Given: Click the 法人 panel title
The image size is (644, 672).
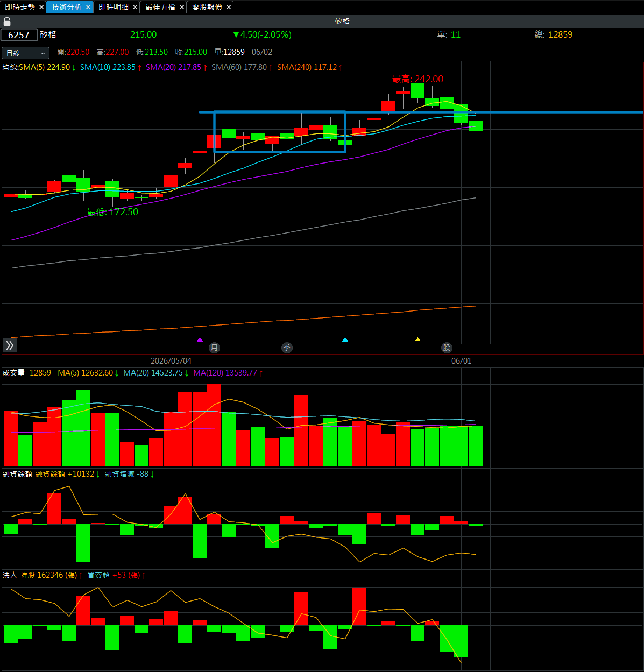Looking at the screenshot, I should pos(10,575).
